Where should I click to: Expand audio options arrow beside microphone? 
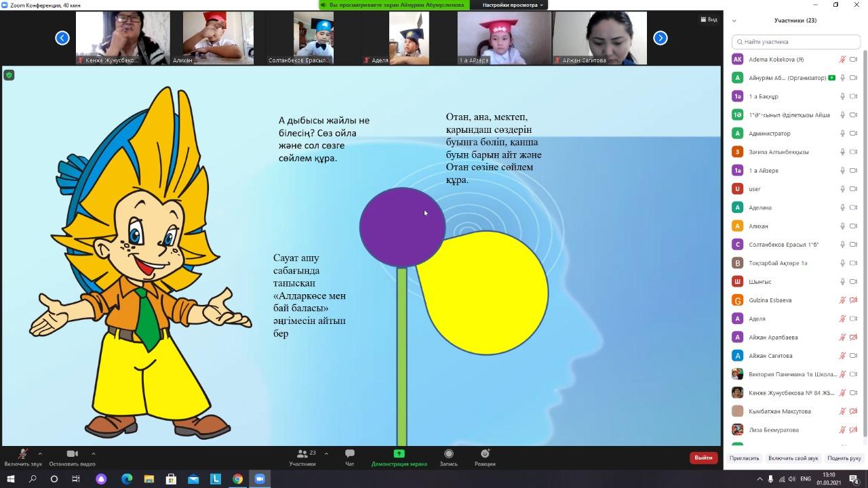[x=40, y=453]
